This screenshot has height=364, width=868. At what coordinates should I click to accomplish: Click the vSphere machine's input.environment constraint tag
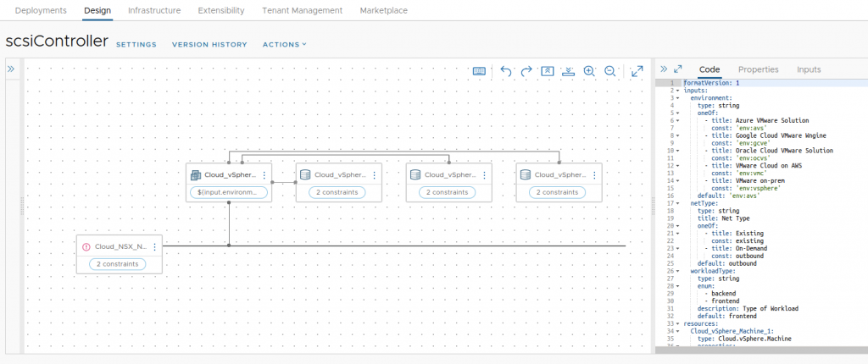click(x=230, y=192)
